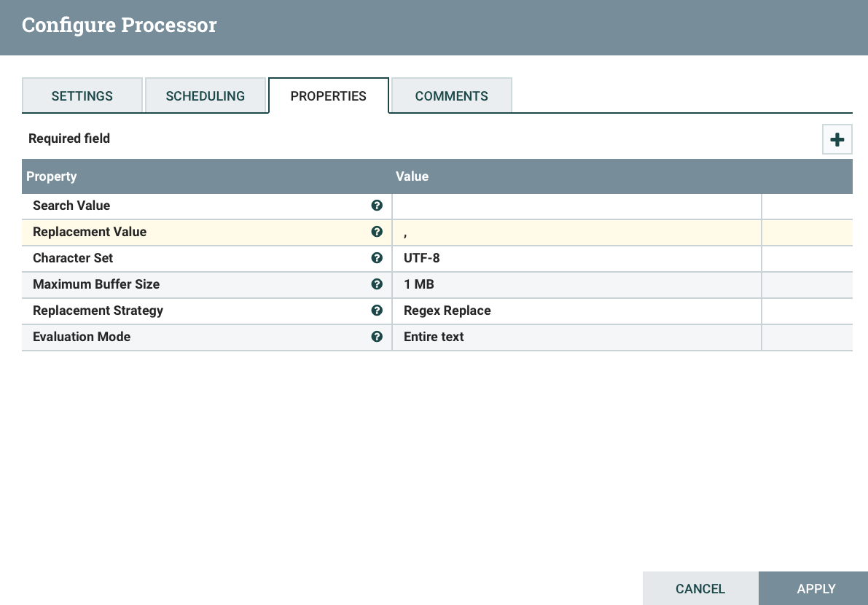
Task: Edit the Replacement Value comma field
Action: pos(576,233)
